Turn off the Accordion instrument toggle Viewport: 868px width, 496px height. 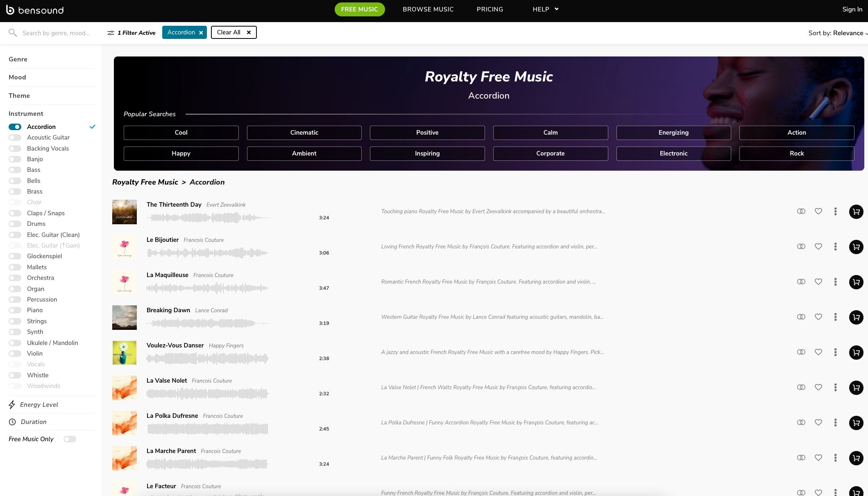click(x=15, y=127)
